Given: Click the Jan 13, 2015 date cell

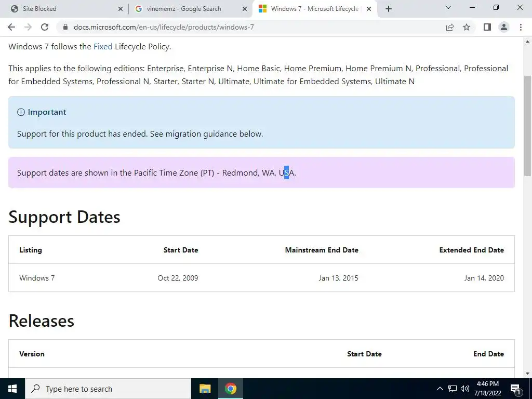Looking at the screenshot, I should (x=338, y=278).
